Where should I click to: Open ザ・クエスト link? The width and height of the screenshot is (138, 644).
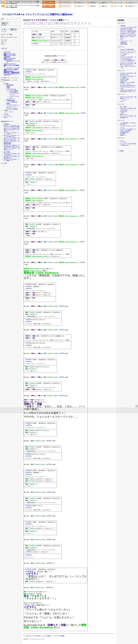[10, 112]
